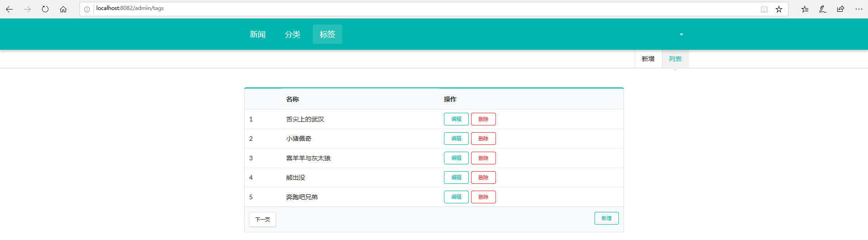Delete the 奔跑吧兄弟 tag
Screen dimensions: 868x240
point(483,197)
